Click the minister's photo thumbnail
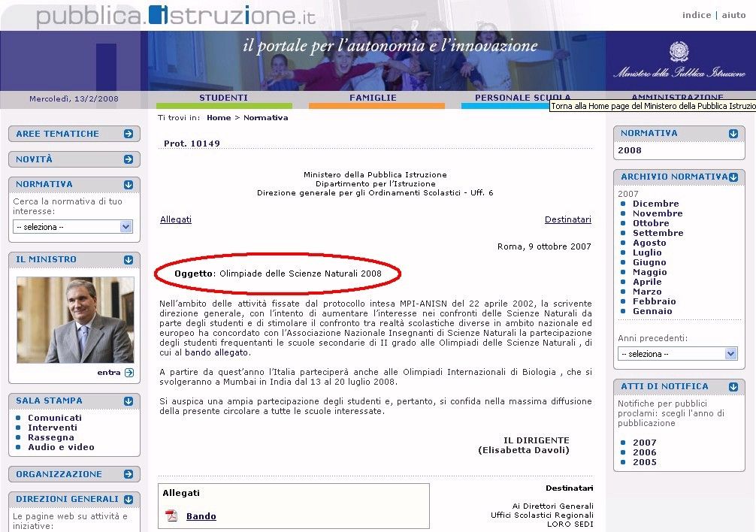756x532 pixels. tap(75, 320)
